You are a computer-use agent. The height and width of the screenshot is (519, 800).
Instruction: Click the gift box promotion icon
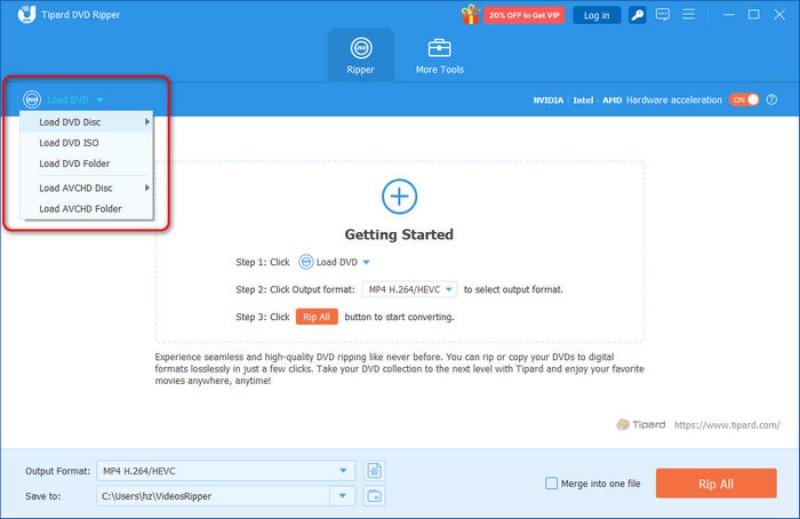(x=470, y=14)
